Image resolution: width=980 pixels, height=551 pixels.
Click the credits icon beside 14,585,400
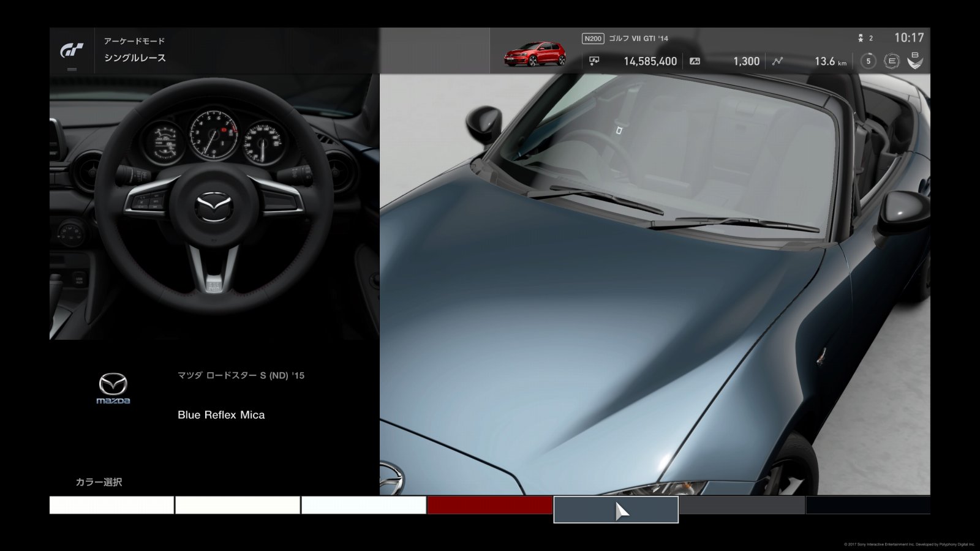(594, 61)
